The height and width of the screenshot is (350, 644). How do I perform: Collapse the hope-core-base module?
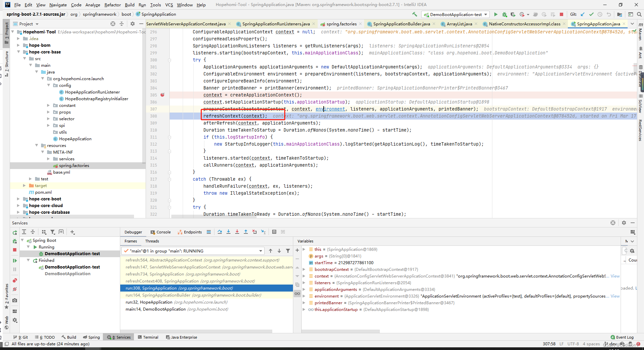[x=18, y=52]
